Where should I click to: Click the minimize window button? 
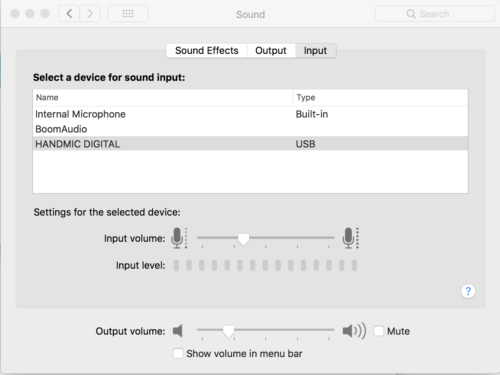point(30,14)
